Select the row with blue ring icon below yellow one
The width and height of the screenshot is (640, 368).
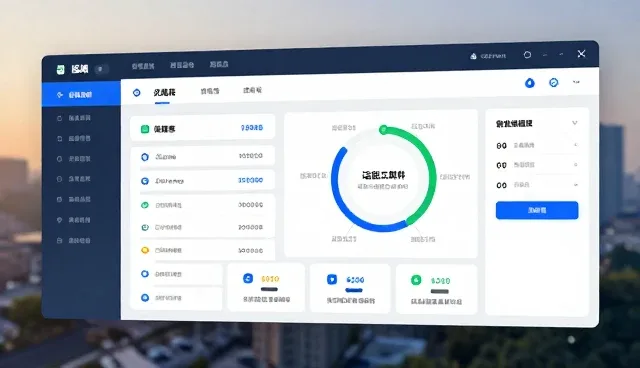tap(176, 274)
